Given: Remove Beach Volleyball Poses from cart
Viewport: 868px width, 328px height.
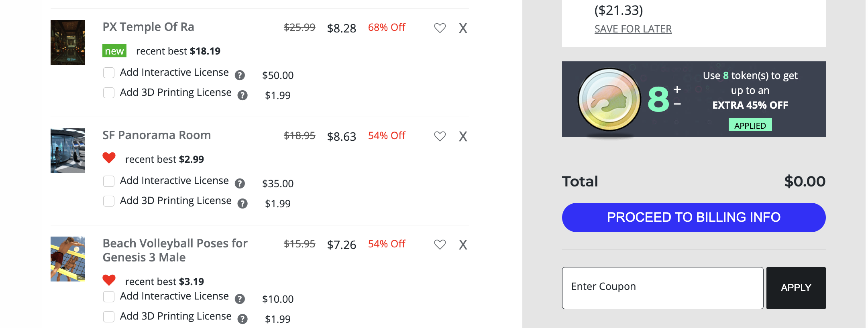Looking at the screenshot, I should (x=463, y=245).
